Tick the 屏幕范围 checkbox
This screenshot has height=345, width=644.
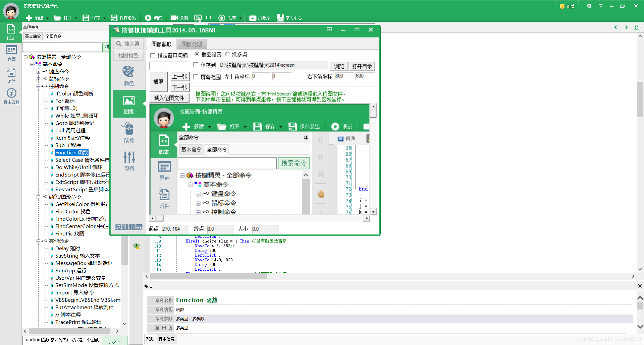pos(196,77)
